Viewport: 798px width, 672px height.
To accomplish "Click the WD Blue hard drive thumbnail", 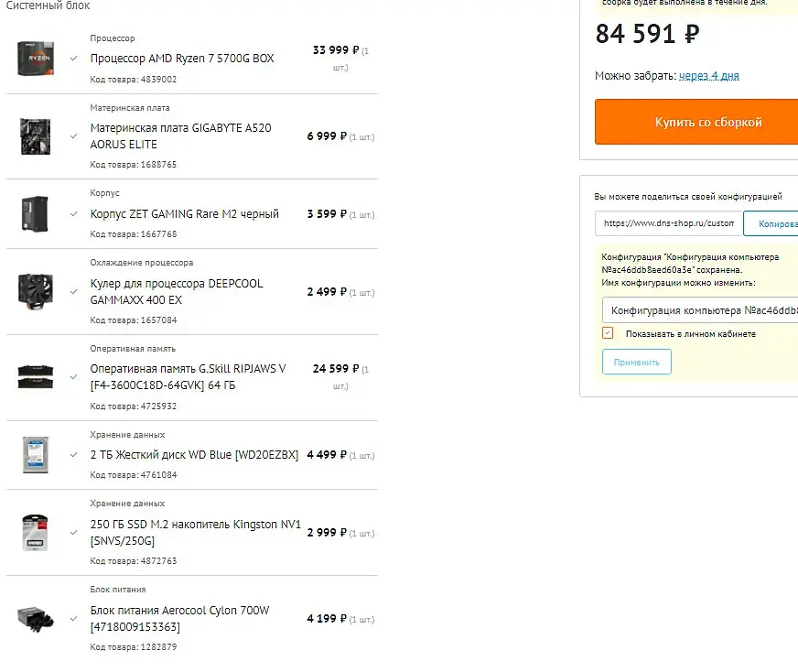I will tap(36, 454).
